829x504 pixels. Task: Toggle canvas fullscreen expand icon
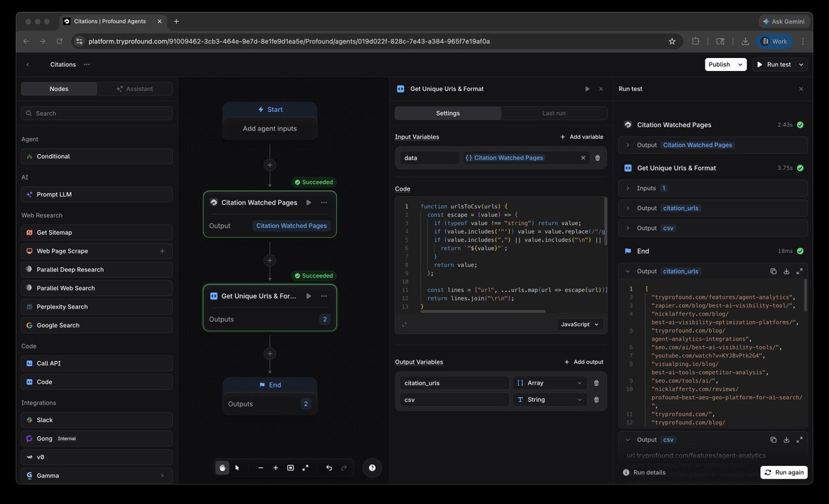(305, 467)
